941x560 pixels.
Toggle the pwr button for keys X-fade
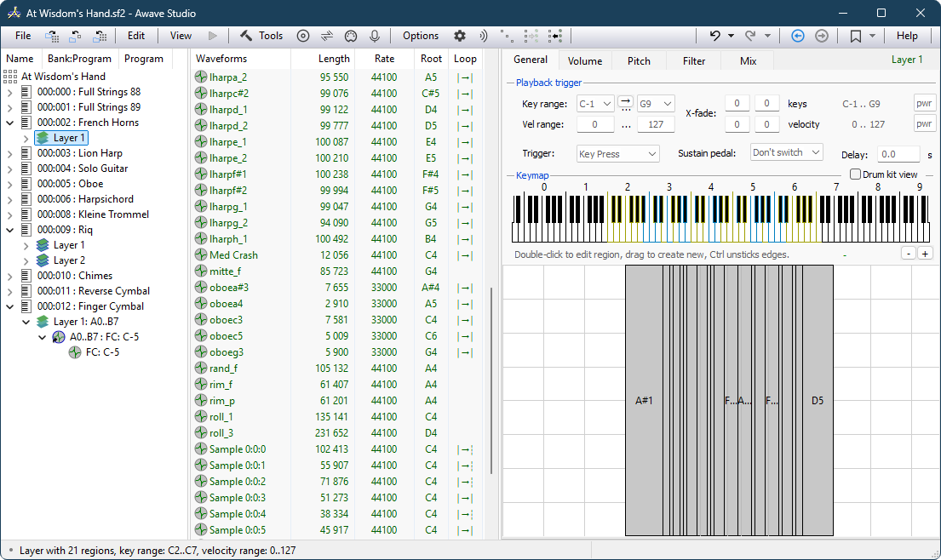coord(924,104)
